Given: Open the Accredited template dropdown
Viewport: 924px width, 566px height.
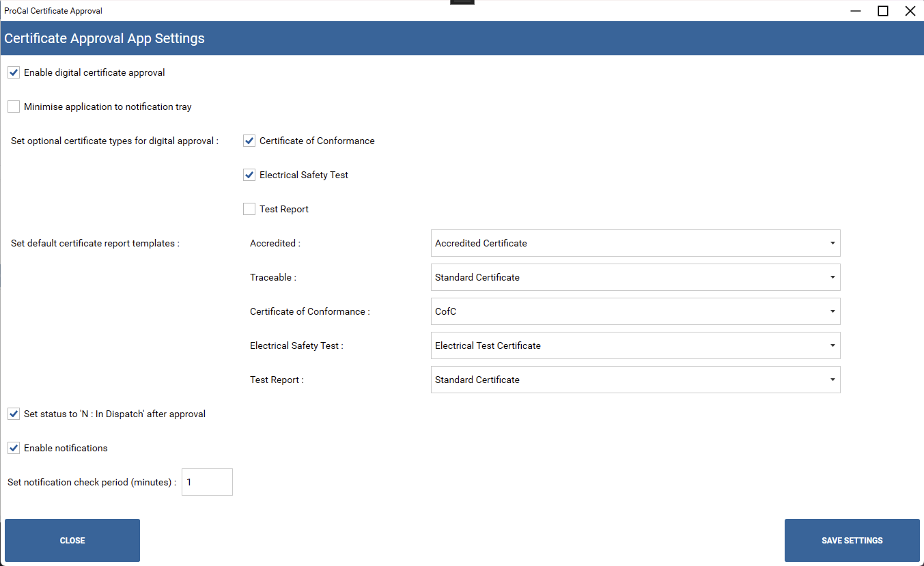Looking at the screenshot, I should [x=635, y=243].
